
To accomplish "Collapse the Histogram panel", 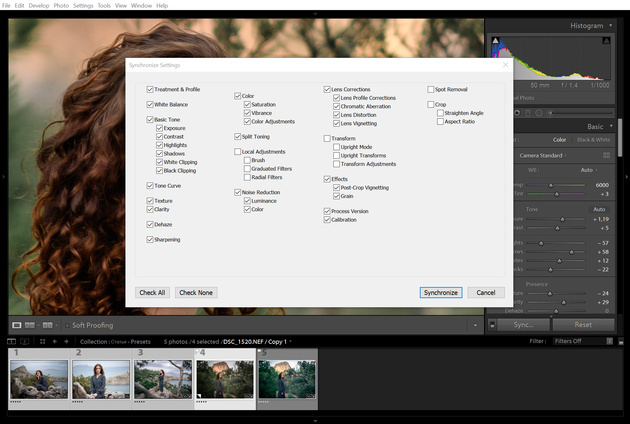I will click(611, 25).
